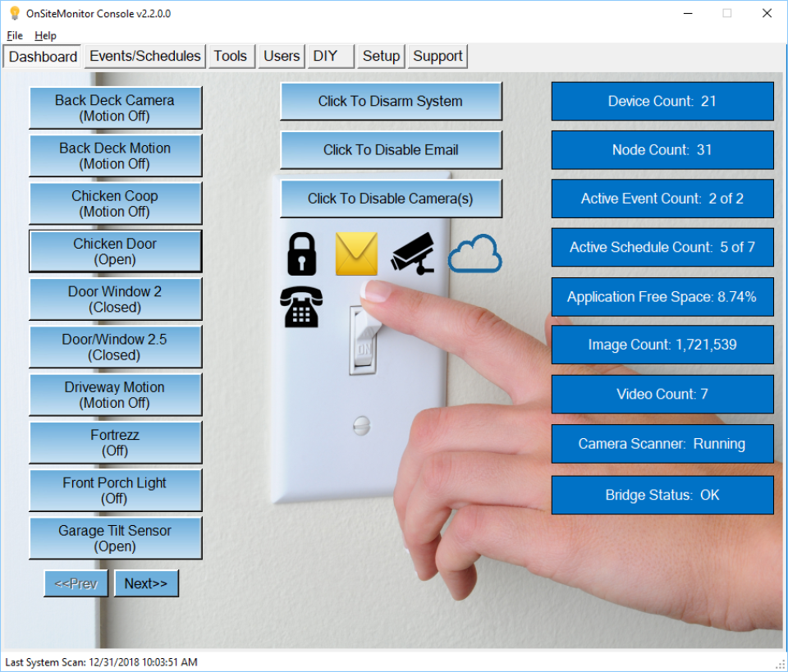The width and height of the screenshot is (788, 672).
Task: Open the Tools tab
Action: pyautogui.click(x=231, y=56)
